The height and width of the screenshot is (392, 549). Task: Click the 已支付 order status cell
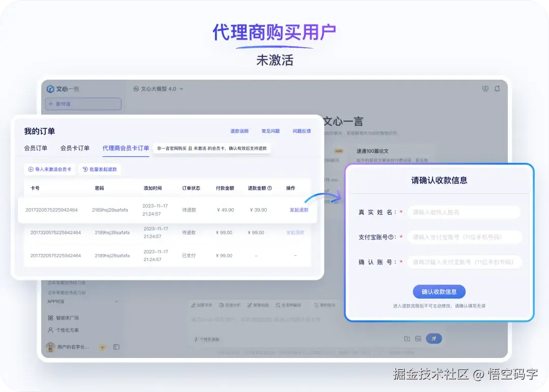coord(189,255)
